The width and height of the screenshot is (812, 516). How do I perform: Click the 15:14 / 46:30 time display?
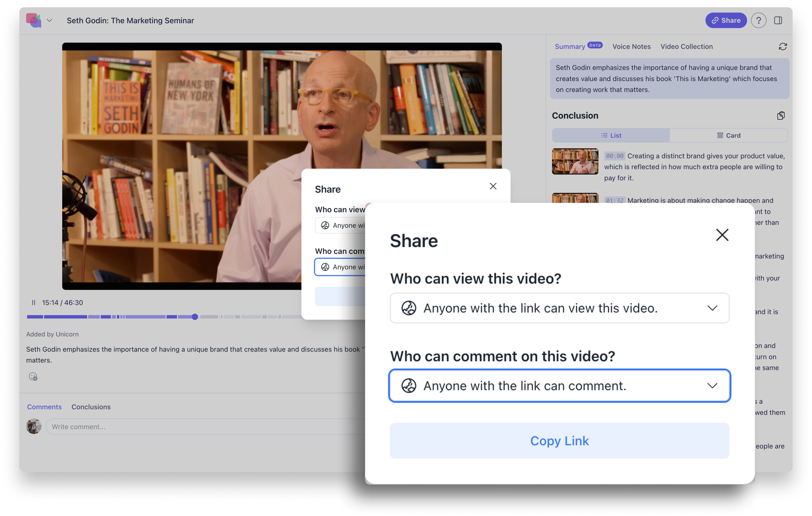(63, 302)
